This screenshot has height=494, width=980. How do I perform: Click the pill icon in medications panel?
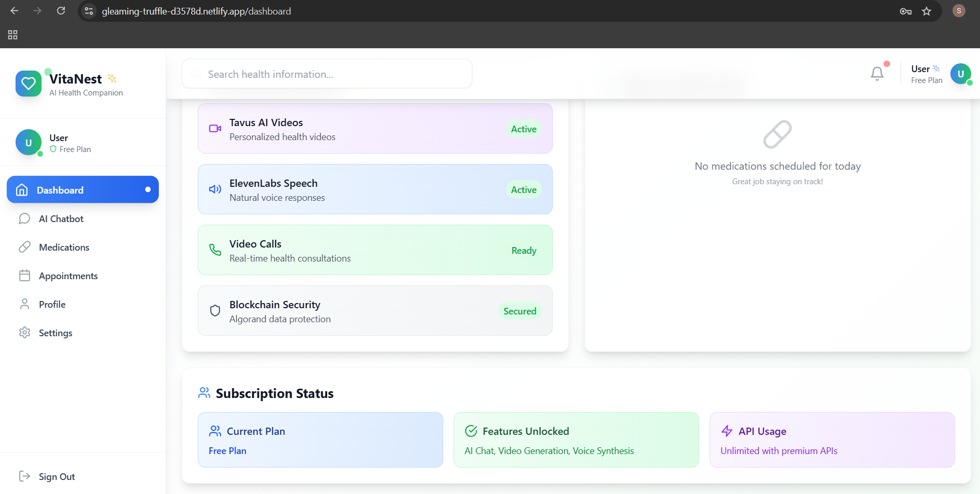(x=778, y=134)
